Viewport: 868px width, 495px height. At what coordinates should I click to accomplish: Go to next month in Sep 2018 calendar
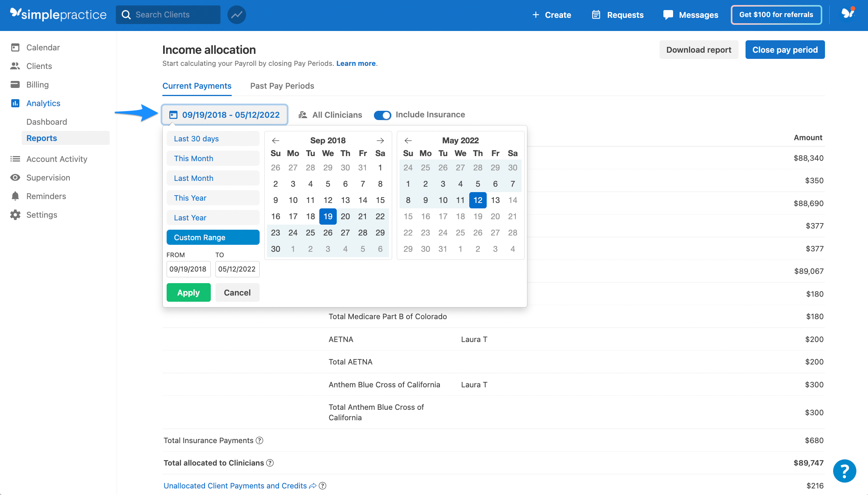tap(380, 141)
